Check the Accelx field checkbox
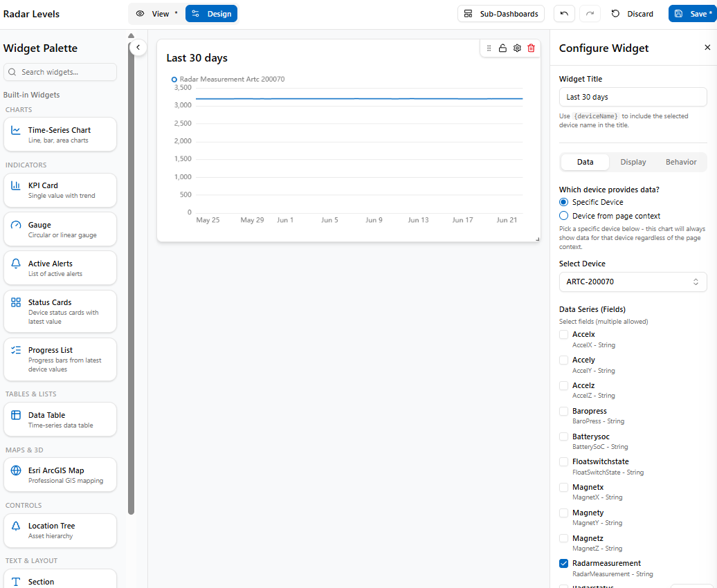 pos(564,334)
